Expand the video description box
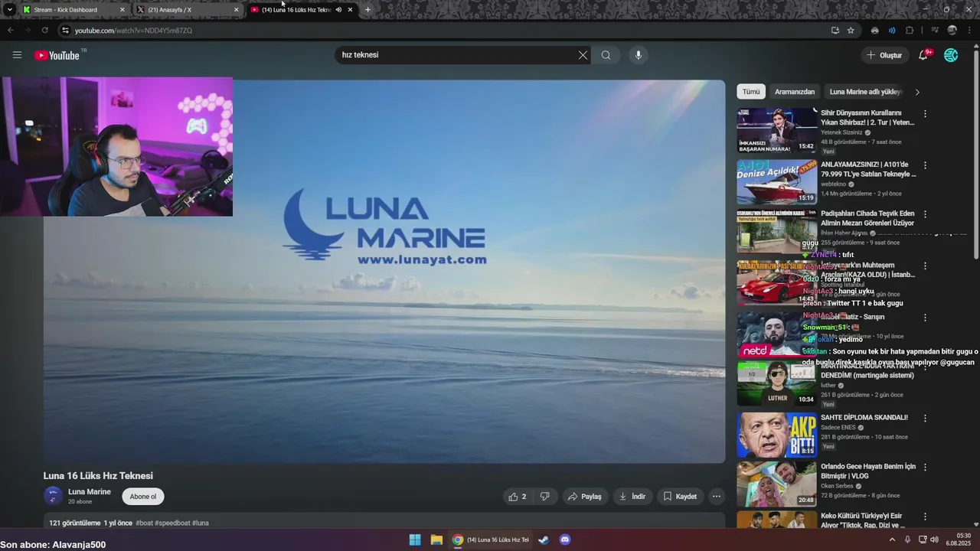Image resolution: width=980 pixels, height=551 pixels. pos(384,522)
